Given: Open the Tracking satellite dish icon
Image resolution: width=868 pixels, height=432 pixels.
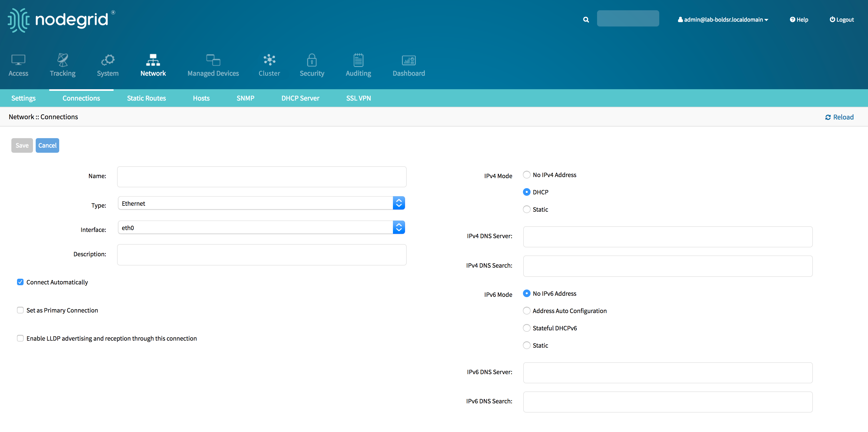Looking at the screenshot, I should coord(63,60).
